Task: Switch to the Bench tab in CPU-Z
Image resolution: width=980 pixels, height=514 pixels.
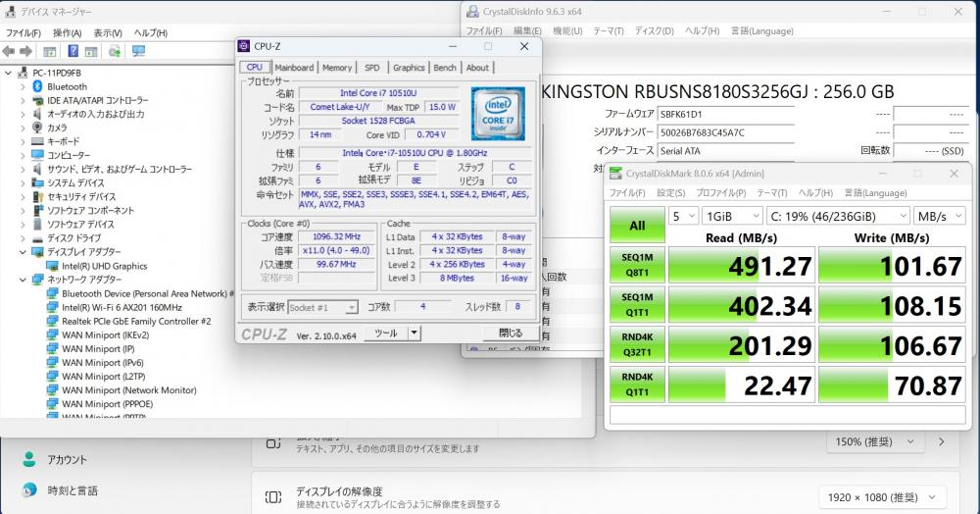Action: 444,68
